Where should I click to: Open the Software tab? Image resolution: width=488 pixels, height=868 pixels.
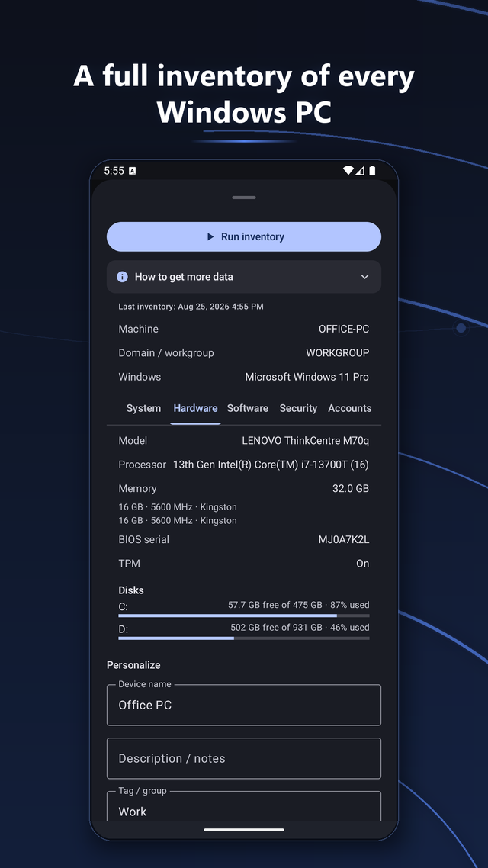coord(247,409)
